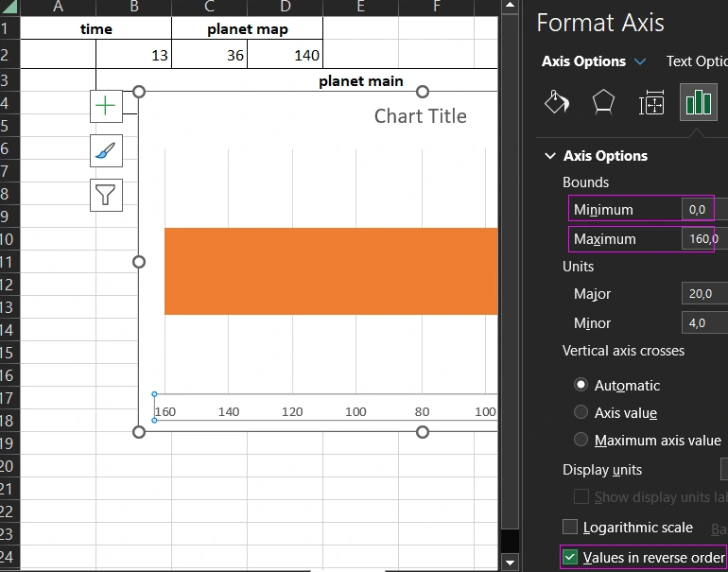
Task: Click the Major units input field
Action: click(703, 294)
